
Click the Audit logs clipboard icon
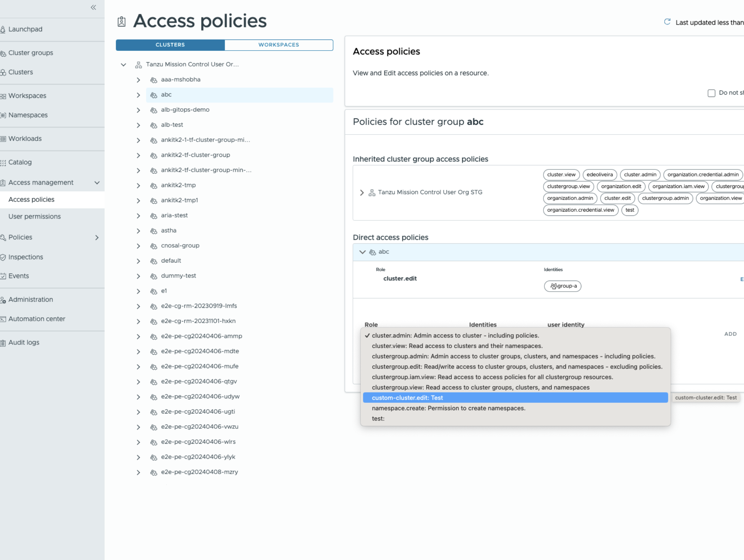(x=3, y=343)
